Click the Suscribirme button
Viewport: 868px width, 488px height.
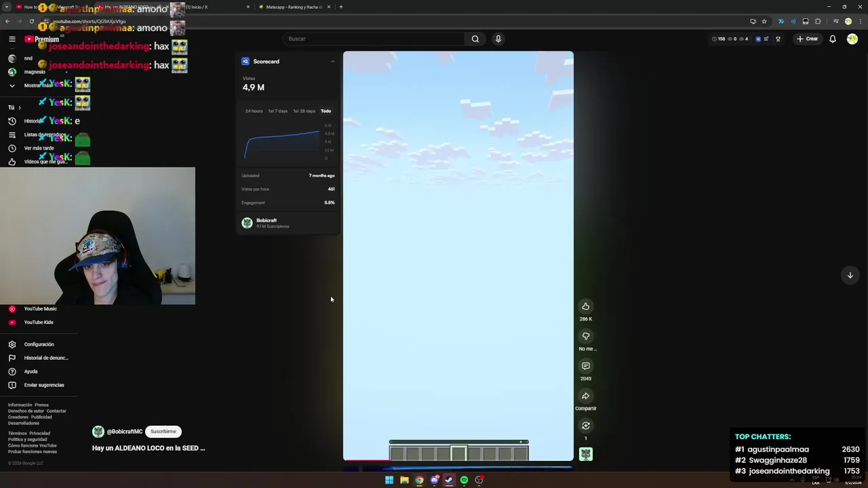pyautogui.click(x=163, y=432)
